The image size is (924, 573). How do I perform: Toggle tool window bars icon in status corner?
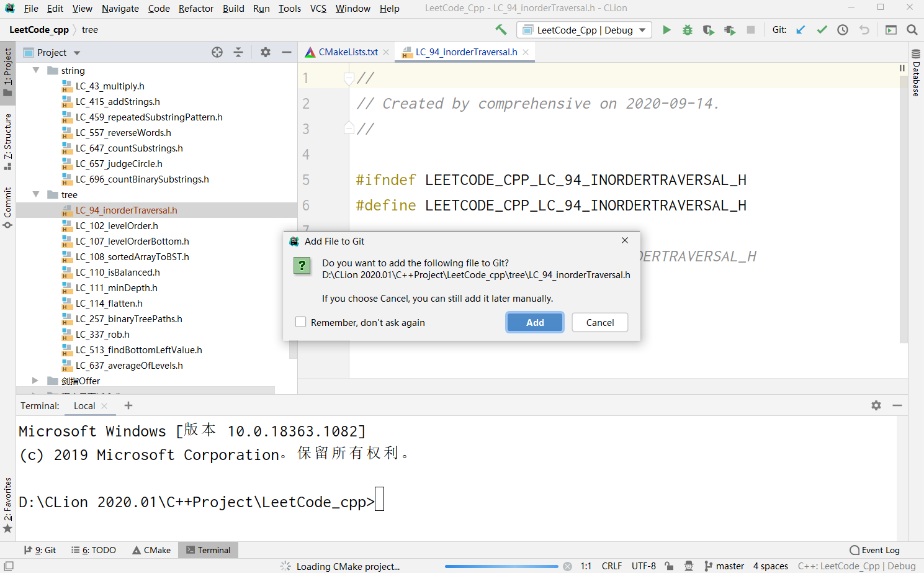pos(9,566)
